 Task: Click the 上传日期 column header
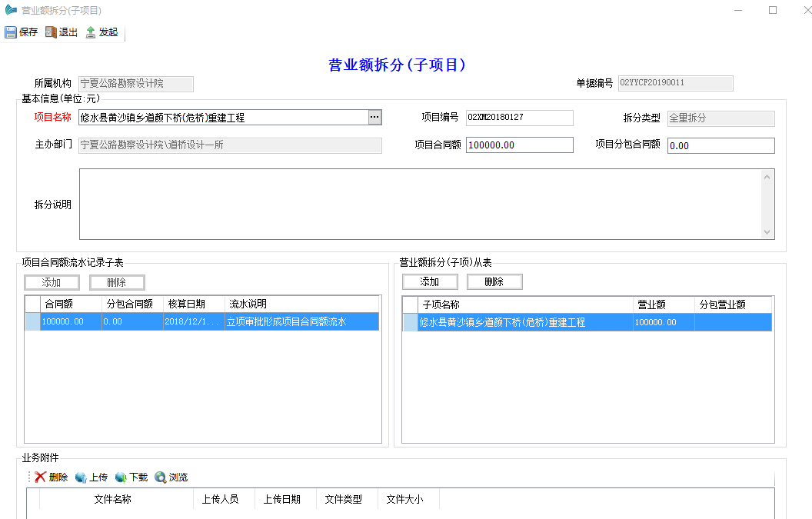pos(286,499)
